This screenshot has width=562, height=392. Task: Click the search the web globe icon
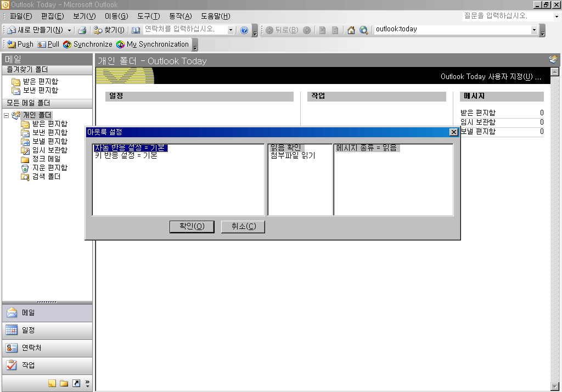point(364,30)
